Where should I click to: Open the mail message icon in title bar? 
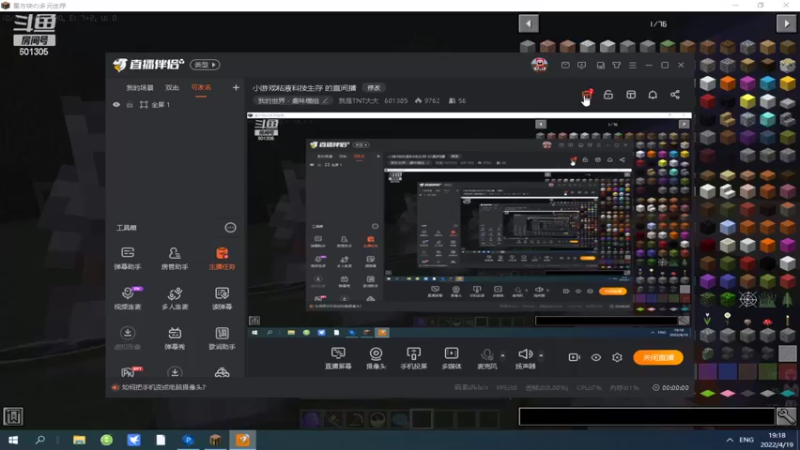click(565, 65)
